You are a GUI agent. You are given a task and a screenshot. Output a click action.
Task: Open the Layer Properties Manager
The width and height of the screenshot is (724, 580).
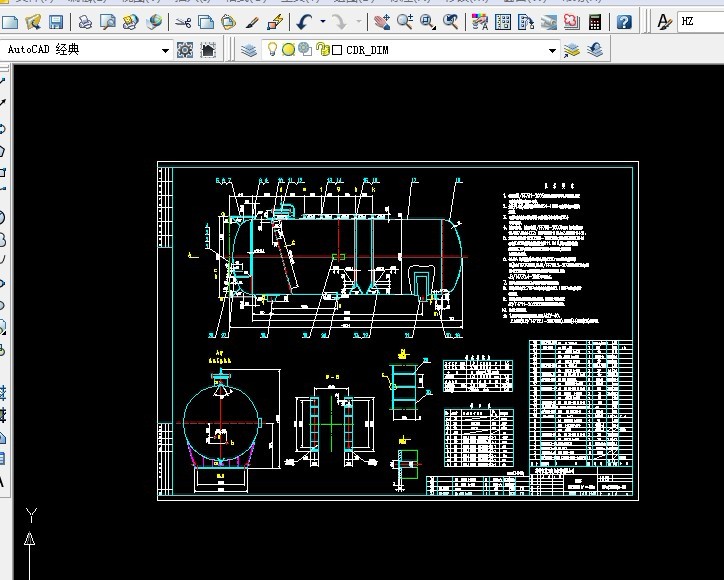(250, 50)
